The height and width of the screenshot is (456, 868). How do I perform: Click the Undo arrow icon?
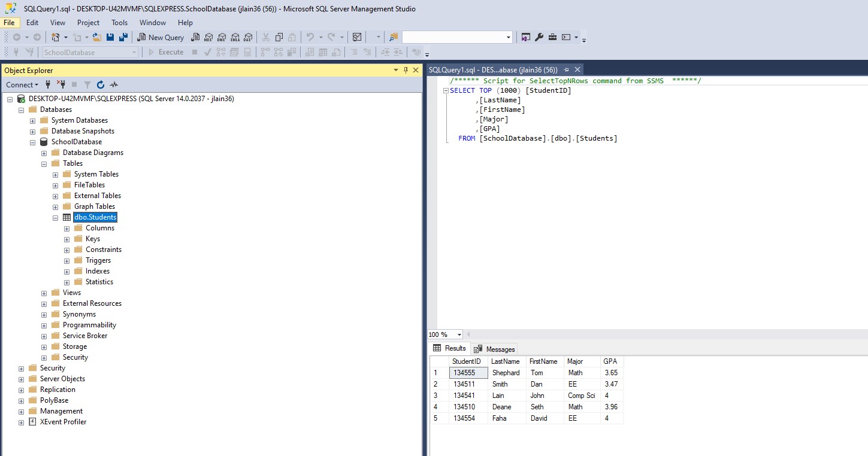310,37
